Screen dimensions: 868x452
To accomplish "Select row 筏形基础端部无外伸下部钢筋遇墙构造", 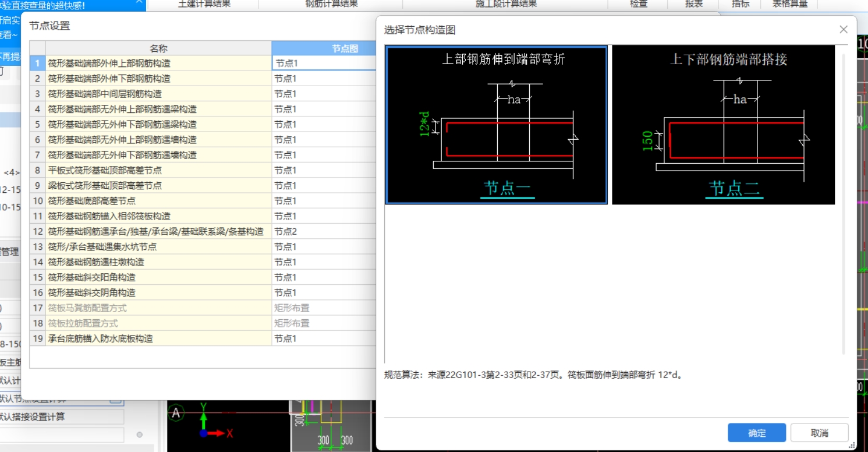I will pos(158,155).
